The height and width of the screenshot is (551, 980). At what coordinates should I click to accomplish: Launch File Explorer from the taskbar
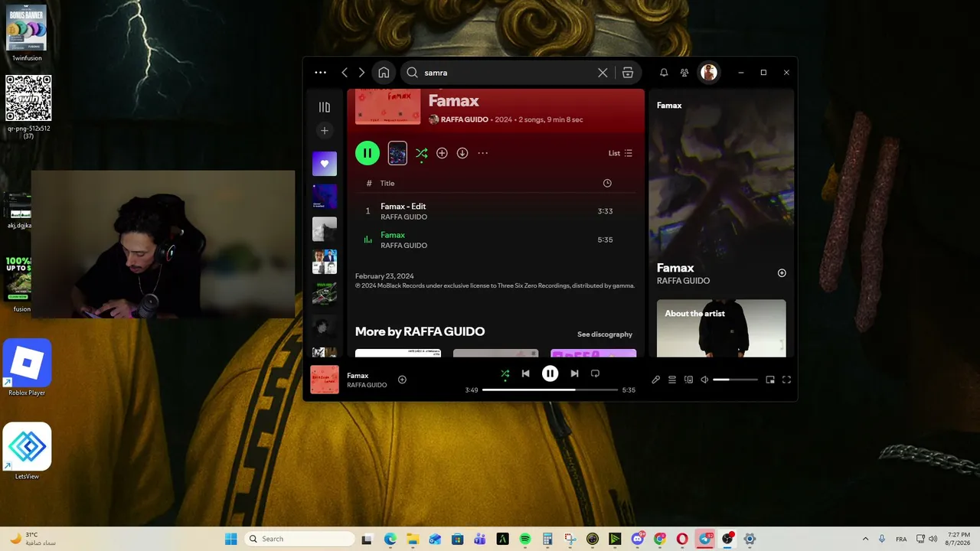click(412, 539)
